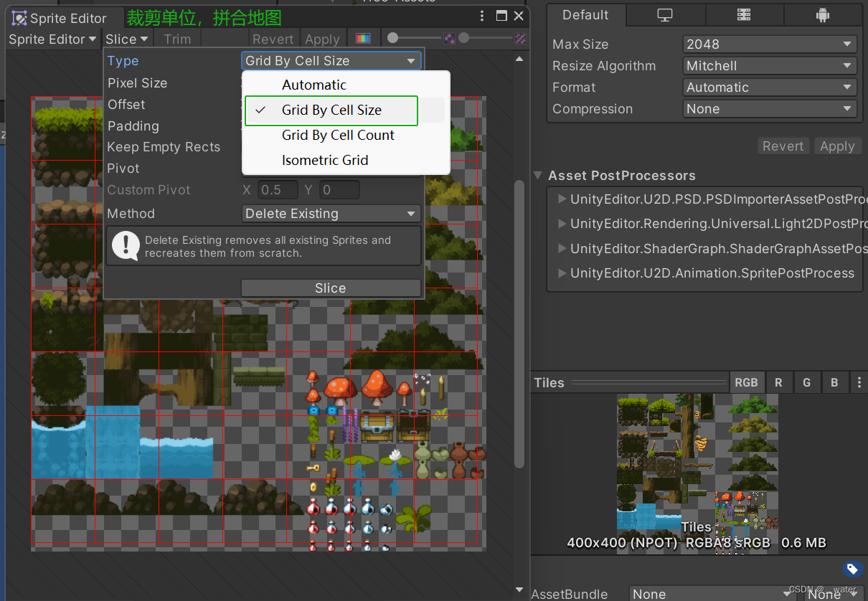Image resolution: width=868 pixels, height=601 pixels.
Task: Open the Slice dropdown in toolbar
Action: tap(126, 39)
